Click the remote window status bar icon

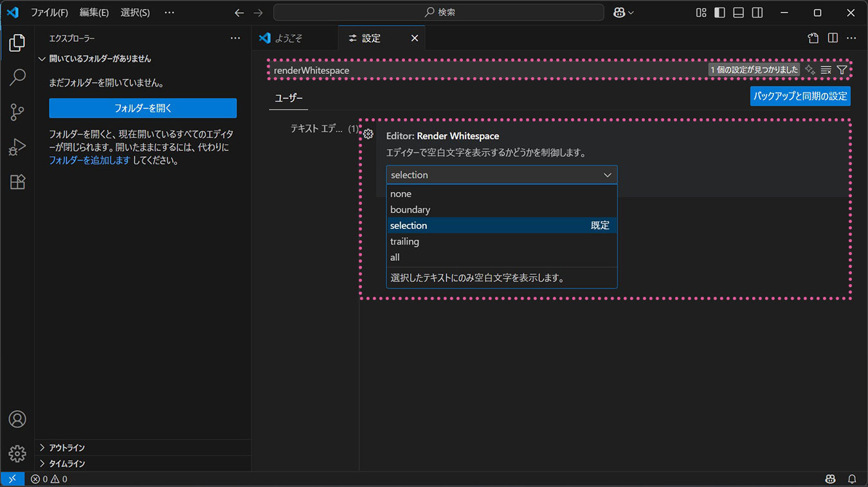coord(12,479)
